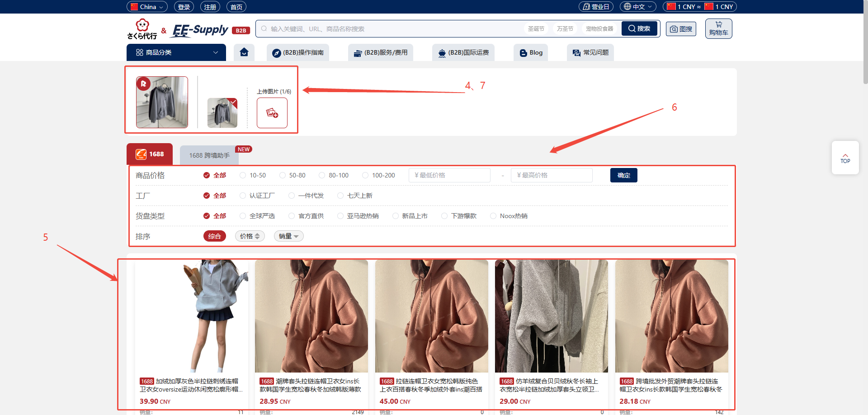
Task: Click the 营业日 calendar icon button
Action: coord(596,7)
